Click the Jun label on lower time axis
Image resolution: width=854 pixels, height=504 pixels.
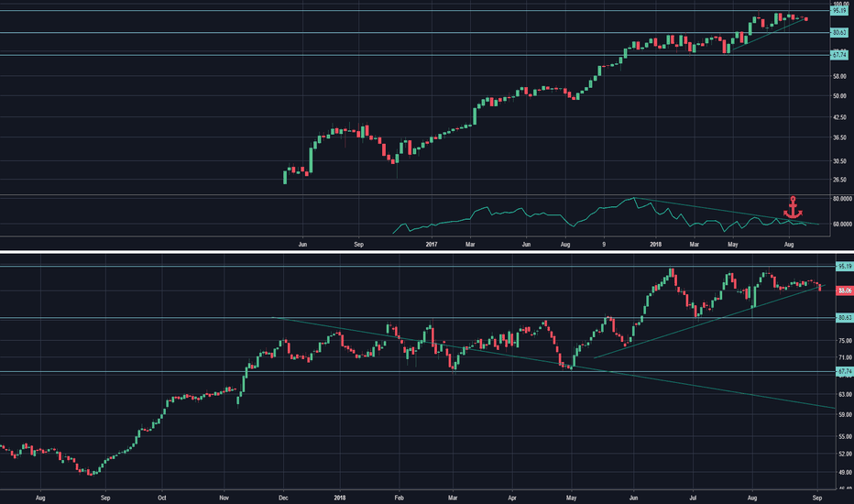pyautogui.click(x=633, y=498)
